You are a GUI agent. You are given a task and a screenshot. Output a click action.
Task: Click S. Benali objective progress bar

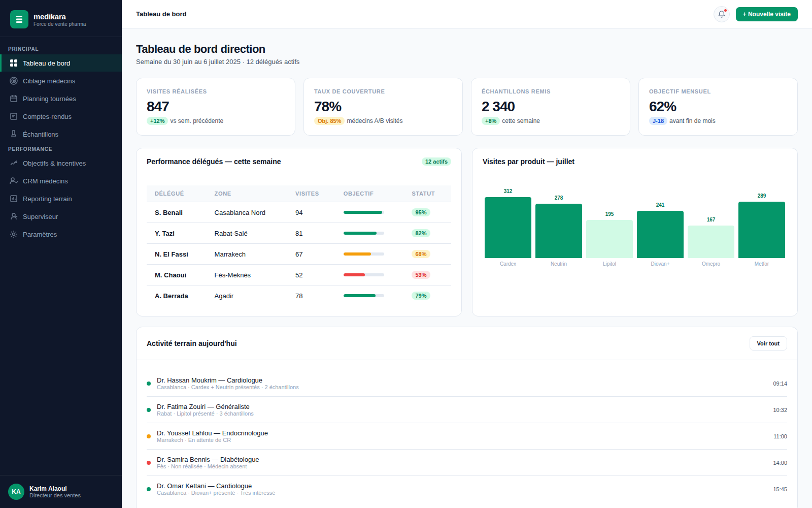click(363, 212)
